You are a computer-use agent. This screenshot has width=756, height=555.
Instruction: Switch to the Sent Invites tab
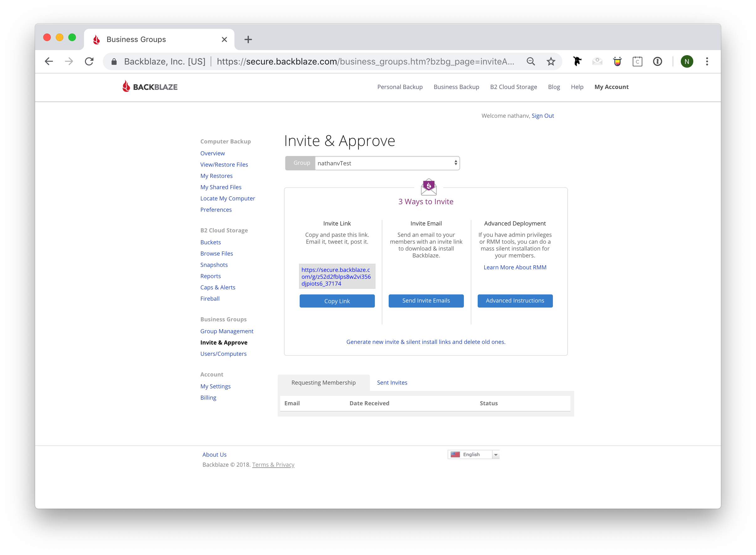[391, 382]
